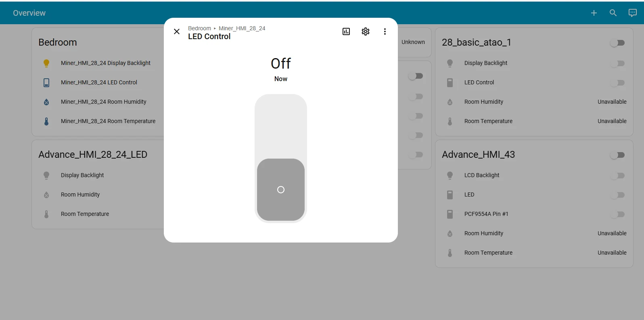Click the search icon in header
644x320 pixels.
click(x=613, y=13)
